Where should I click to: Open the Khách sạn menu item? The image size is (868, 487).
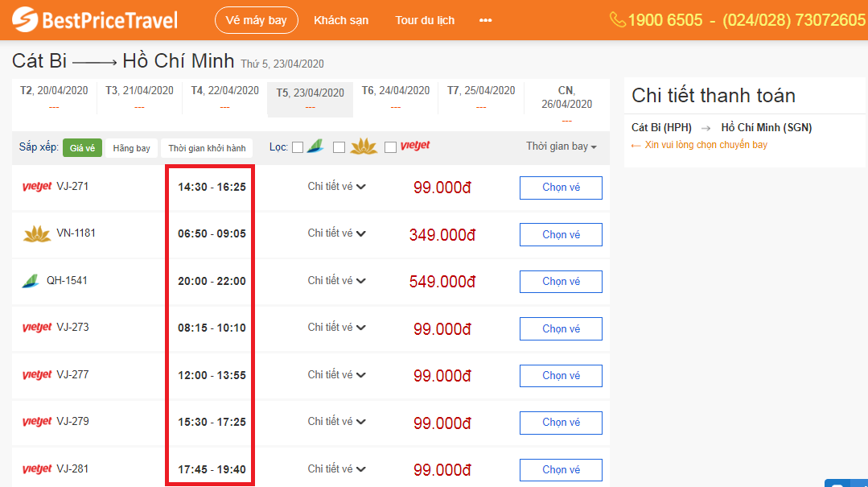pos(341,20)
